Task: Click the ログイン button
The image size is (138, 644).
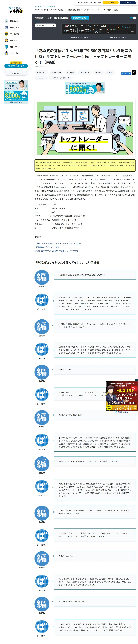Action: pos(128,3)
